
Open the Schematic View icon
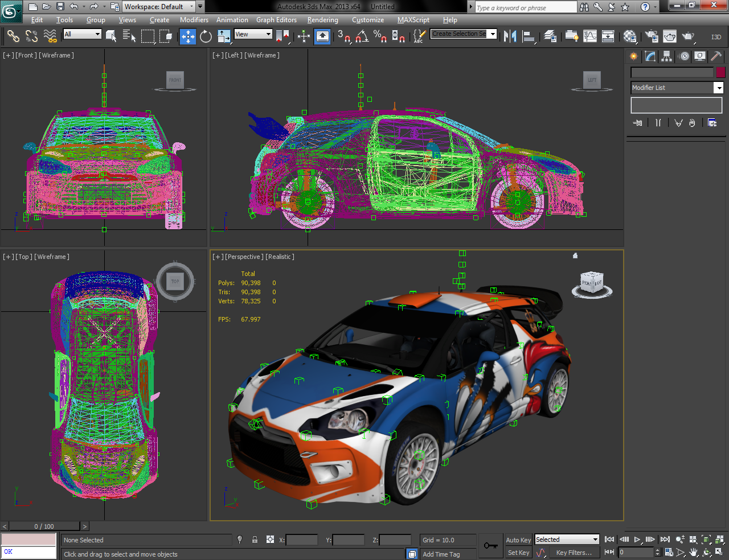(608, 36)
